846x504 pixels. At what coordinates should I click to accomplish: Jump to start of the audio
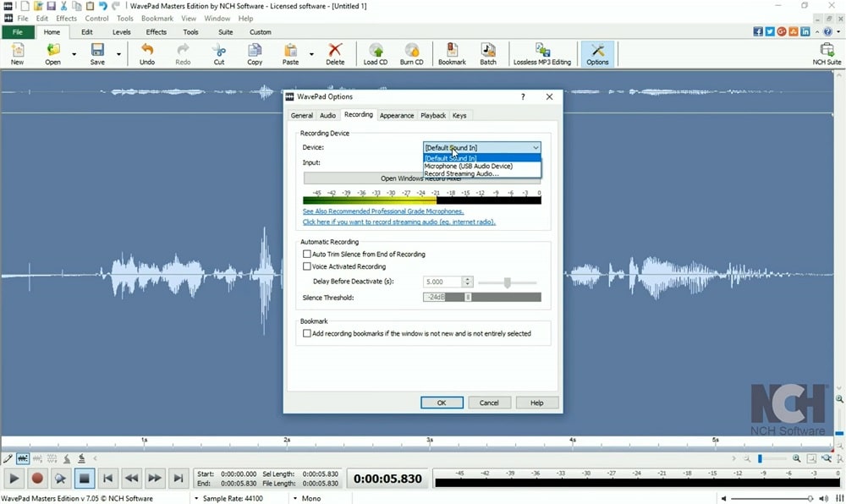click(108, 478)
